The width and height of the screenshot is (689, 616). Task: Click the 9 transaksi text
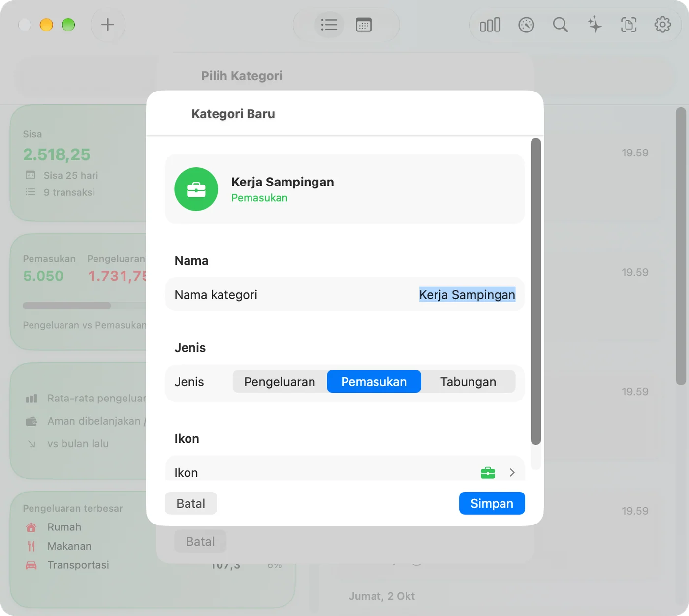pos(69,192)
